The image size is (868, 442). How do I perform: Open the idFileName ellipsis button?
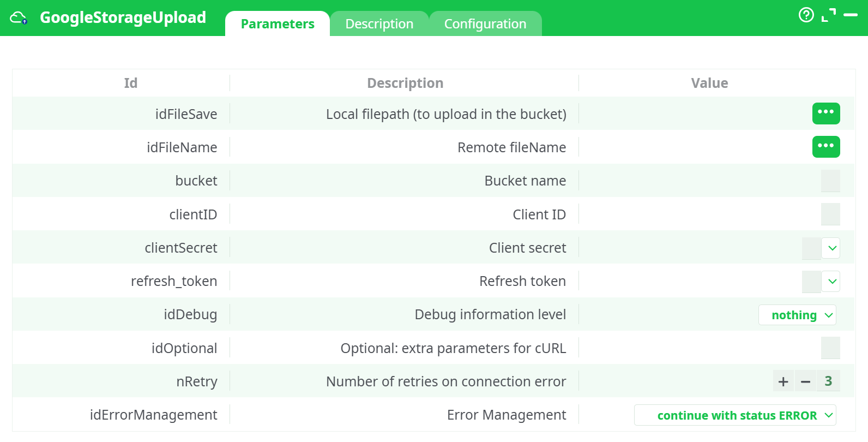pos(825,147)
